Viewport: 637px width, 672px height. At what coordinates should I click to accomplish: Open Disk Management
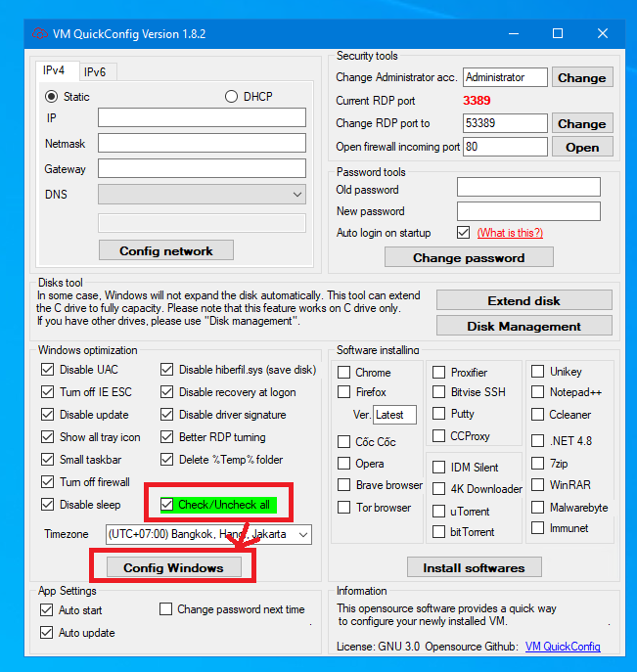click(523, 326)
